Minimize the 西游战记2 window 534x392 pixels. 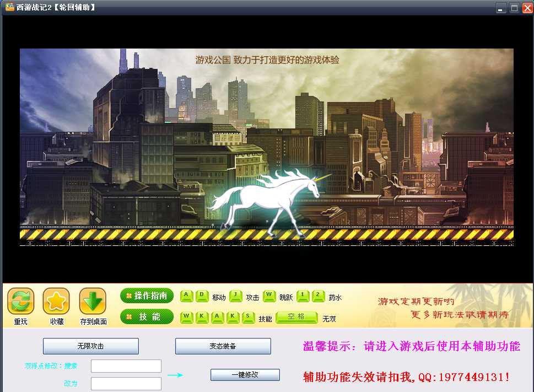click(500, 8)
